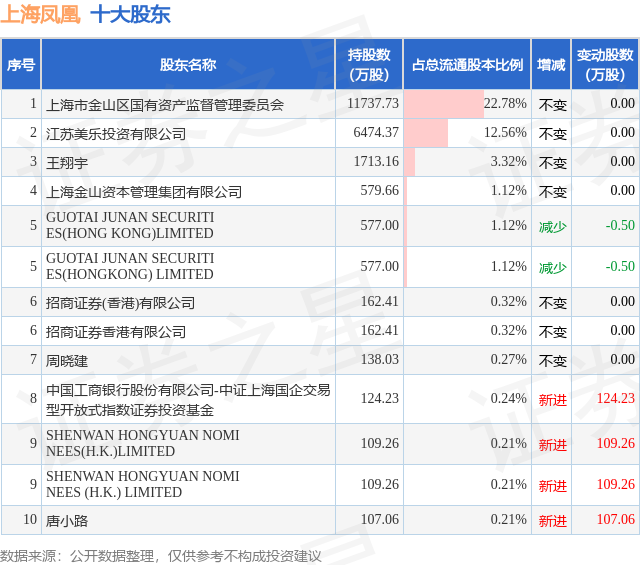The height and width of the screenshot is (565, 640).
Task: Select shareholder 上海金山资本管理集团有限公司
Action: click(144, 192)
